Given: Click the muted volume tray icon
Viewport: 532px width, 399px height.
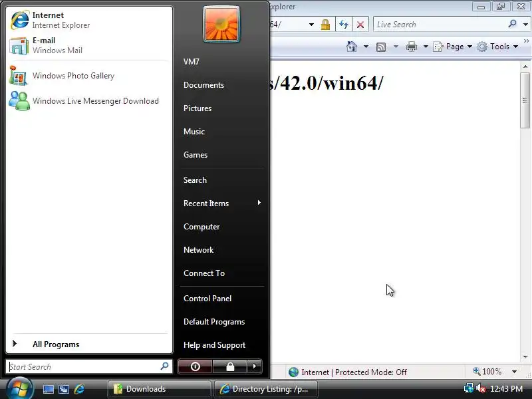Looking at the screenshot, I should [x=480, y=388].
